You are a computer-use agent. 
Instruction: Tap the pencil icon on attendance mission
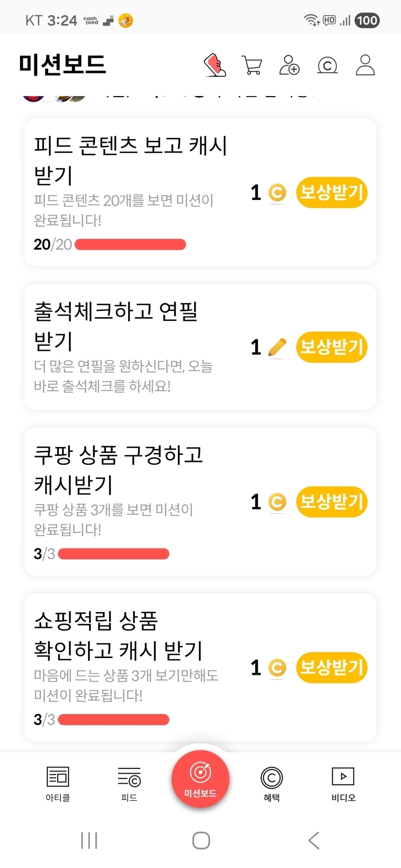[277, 347]
